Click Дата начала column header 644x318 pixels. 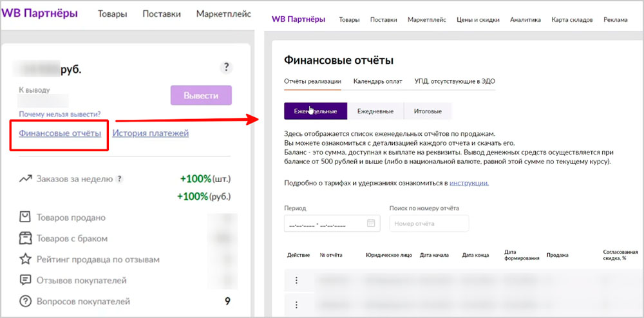tap(434, 255)
